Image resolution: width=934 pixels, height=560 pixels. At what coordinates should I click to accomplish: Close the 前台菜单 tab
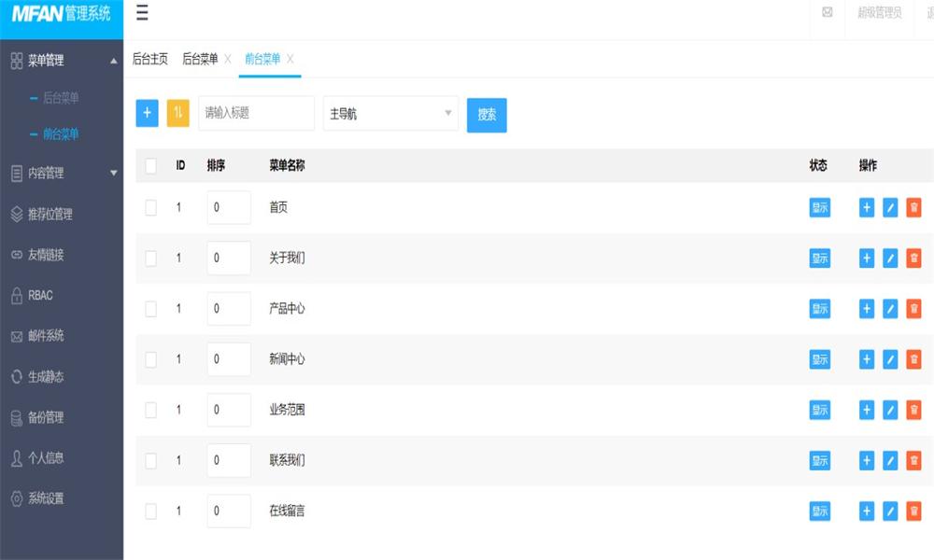pyautogui.click(x=290, y=59)
